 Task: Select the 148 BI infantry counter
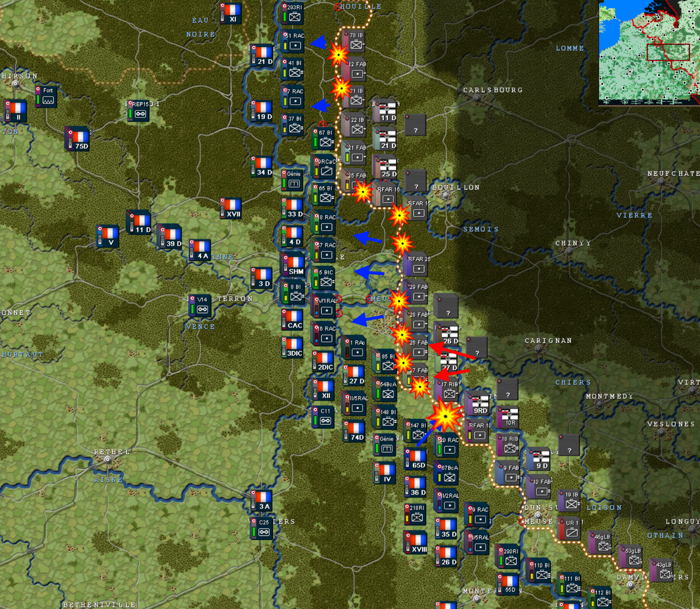pyautogui.click(x=386, y=418)
